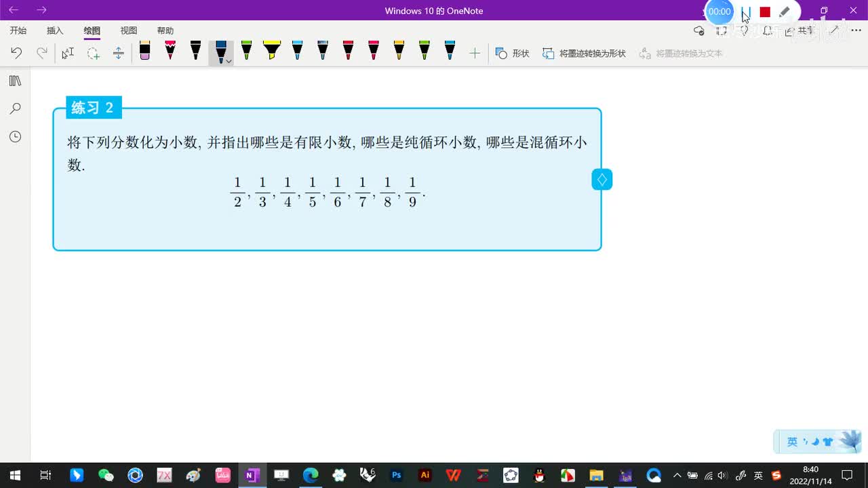This screenshot has width=868, height=488.
Task: Show hidden system tray icons
Action: [x=677, y=475]
